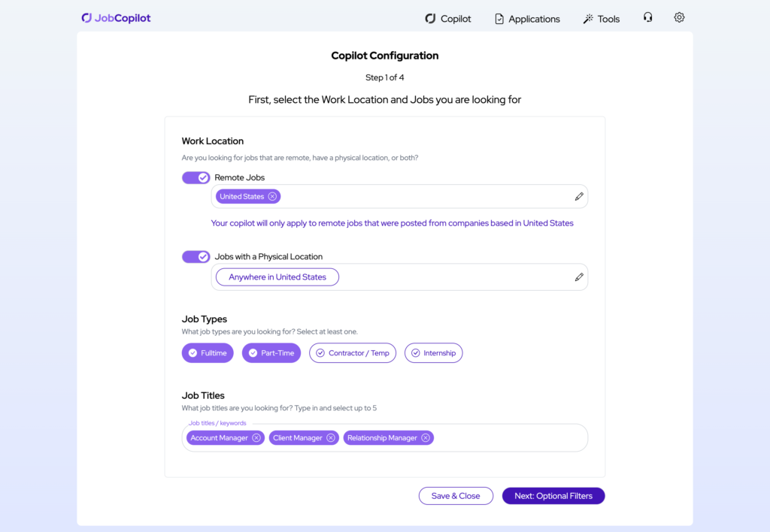
Task: Open the Copilot menu item
Action: coord(448,19)
